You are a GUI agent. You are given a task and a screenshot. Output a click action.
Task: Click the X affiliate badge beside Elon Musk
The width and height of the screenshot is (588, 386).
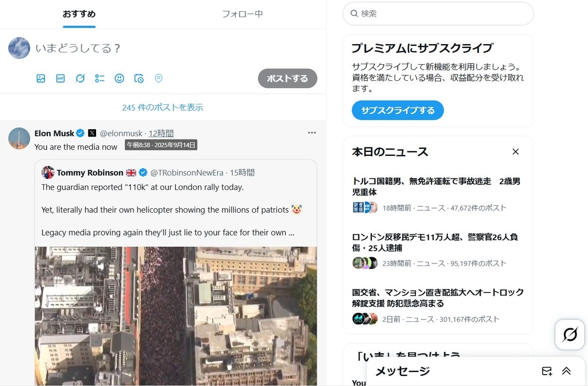pyautogui.click(x=92, y=133)
